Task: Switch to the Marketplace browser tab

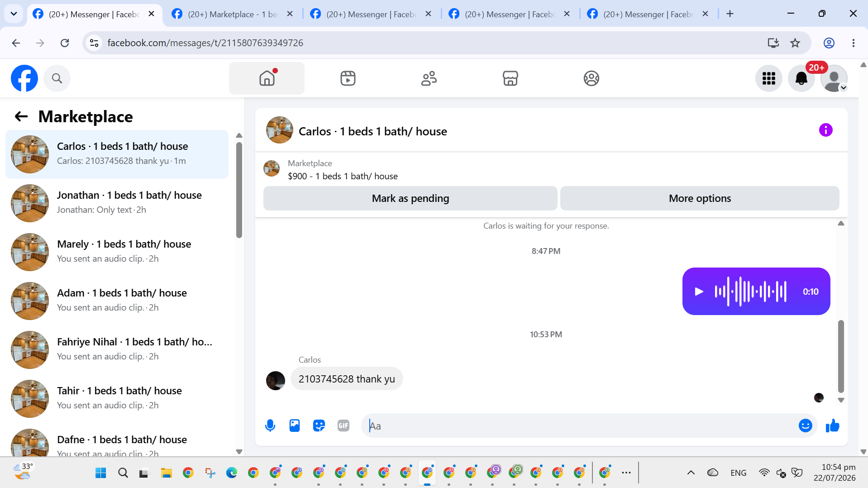Action: [x=233, y=14]
